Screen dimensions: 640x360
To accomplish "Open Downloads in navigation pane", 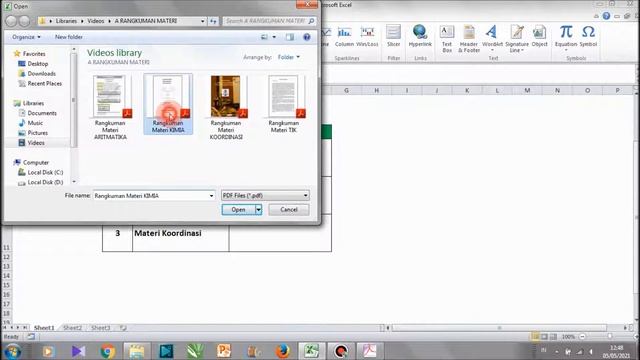I will coord(41,73).
